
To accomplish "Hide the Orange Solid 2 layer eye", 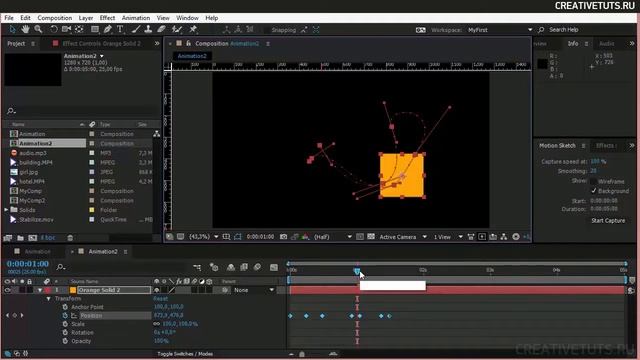I will [x=7, y=290].
